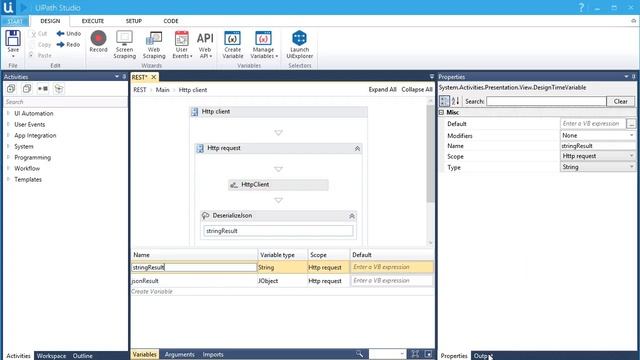Redo the last action
Viewport: 640px width, 360px height.
pyautogui.click(x=69, y=44)
